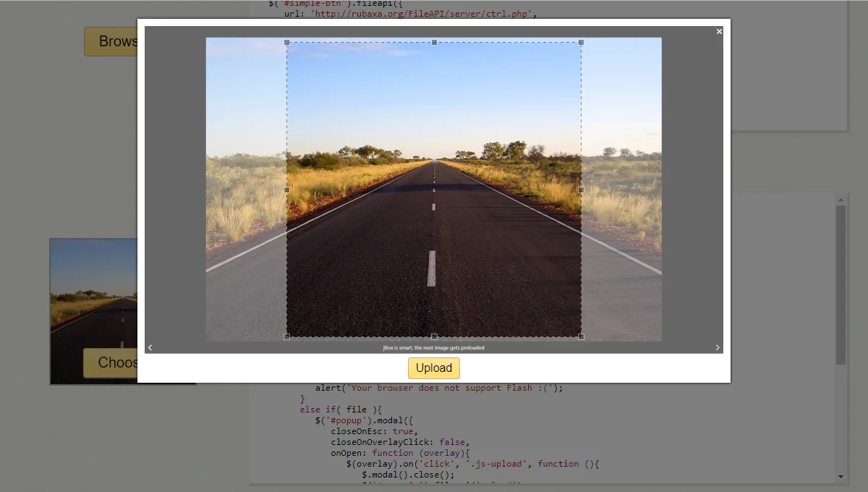Viewport: 868px width, 492px height.
Task: Click the jBox preload caption text
Action: click(x=434, y=348)
